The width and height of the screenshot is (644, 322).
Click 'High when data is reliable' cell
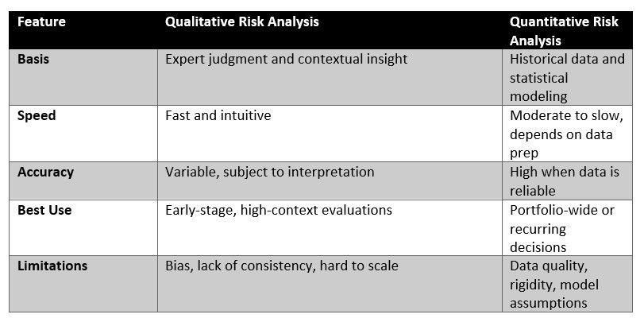coord(563,180)
